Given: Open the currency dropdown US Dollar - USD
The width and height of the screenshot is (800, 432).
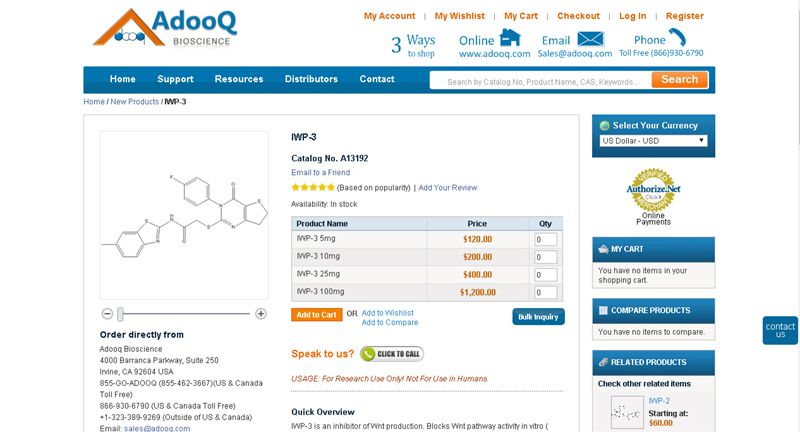Looking at the screenshot, I should (x=654, y=141).
